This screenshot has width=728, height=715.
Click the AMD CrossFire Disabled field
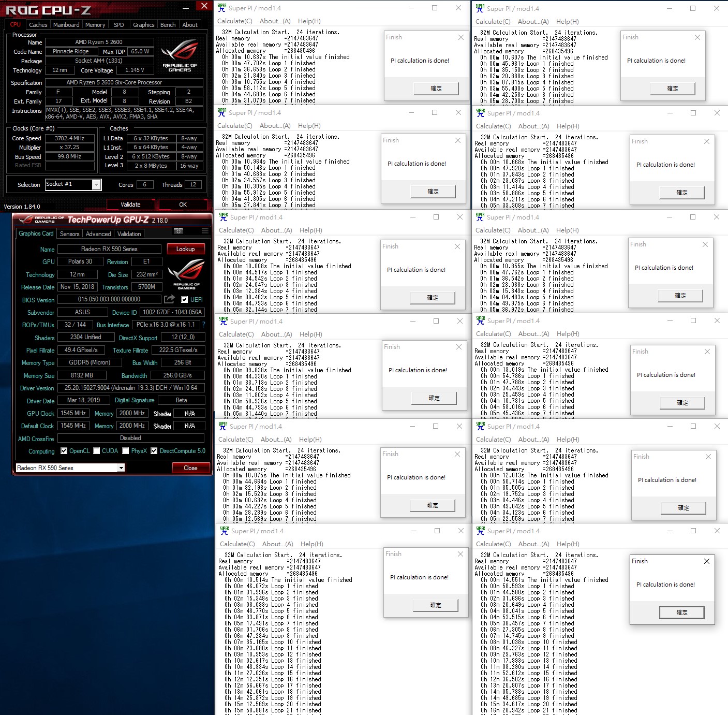[x=131, y=438]
